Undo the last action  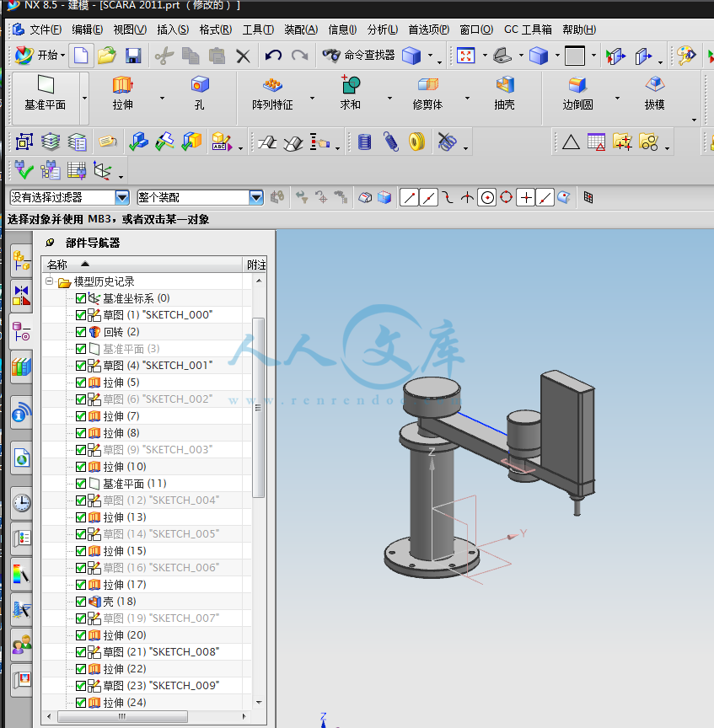273,56
